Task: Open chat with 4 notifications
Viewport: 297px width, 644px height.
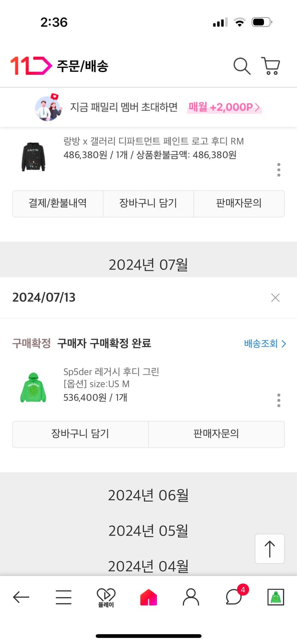Action: coord(234,597)
